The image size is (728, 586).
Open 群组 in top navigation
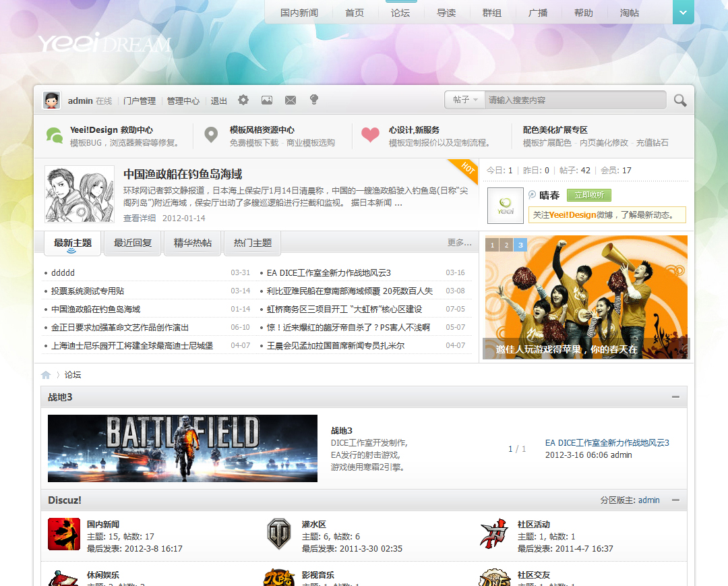coord(491,13)
